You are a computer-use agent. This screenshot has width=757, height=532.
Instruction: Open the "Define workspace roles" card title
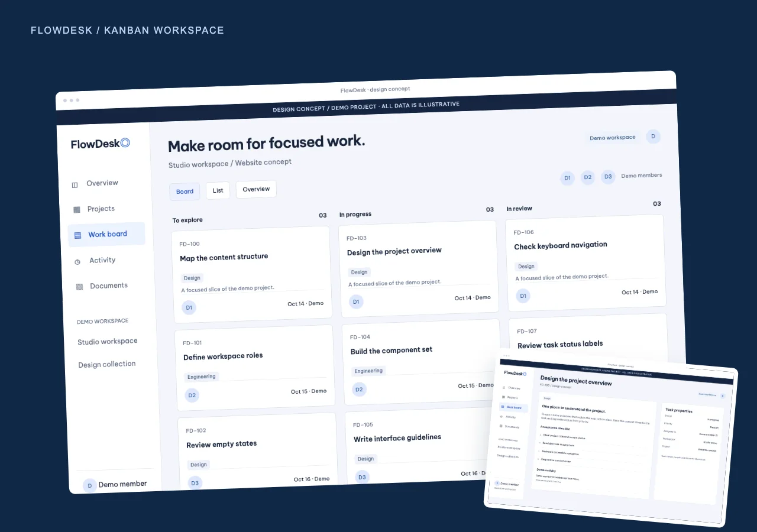click(223, 356)
